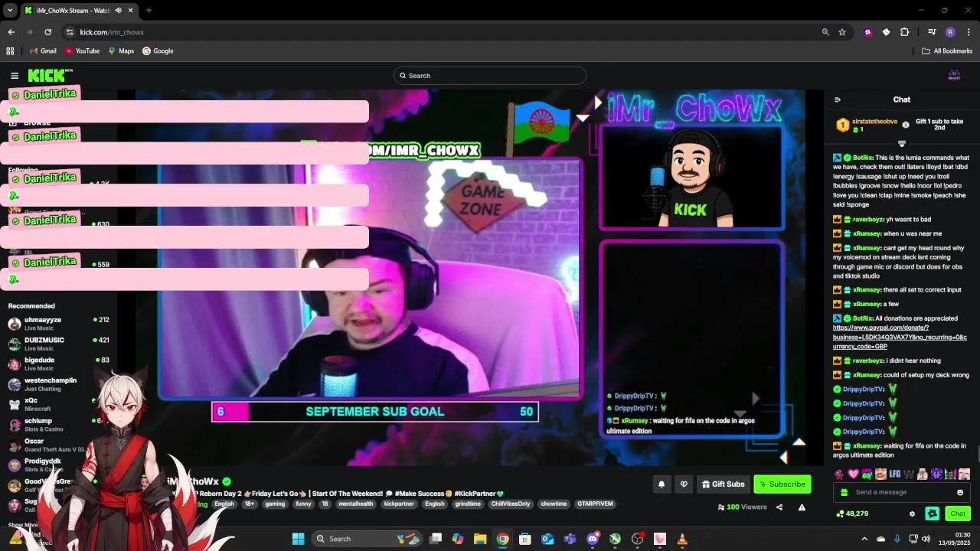
Task: Open the DUBZMUSIC recommended channel
Action: 59,343
